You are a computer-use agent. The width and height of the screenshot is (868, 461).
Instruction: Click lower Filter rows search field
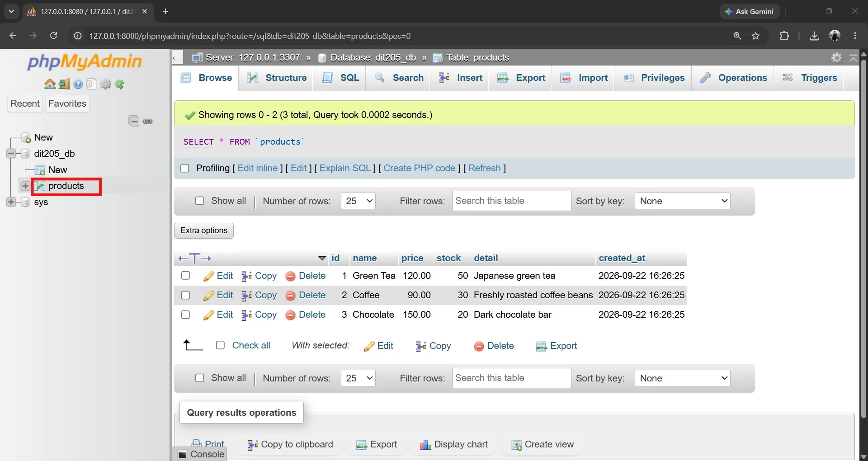(x=511, y=378)
